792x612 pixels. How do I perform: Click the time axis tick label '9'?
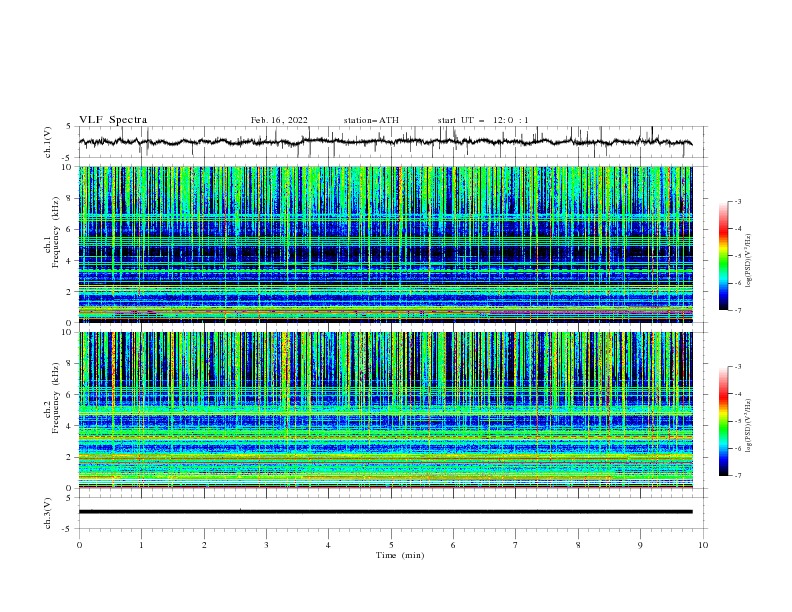[640, 545]
